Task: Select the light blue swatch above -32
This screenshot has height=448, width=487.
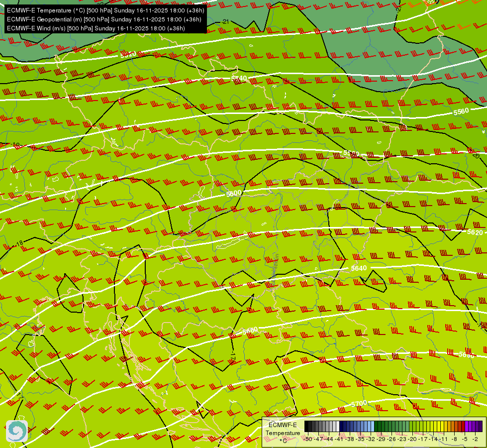Action: 373,426
